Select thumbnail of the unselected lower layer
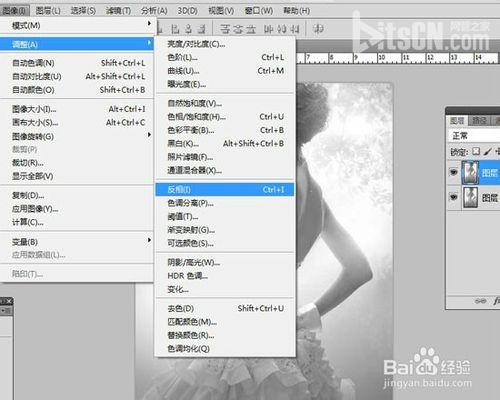The width and height of the screenshot is (500, 400). 470,197
